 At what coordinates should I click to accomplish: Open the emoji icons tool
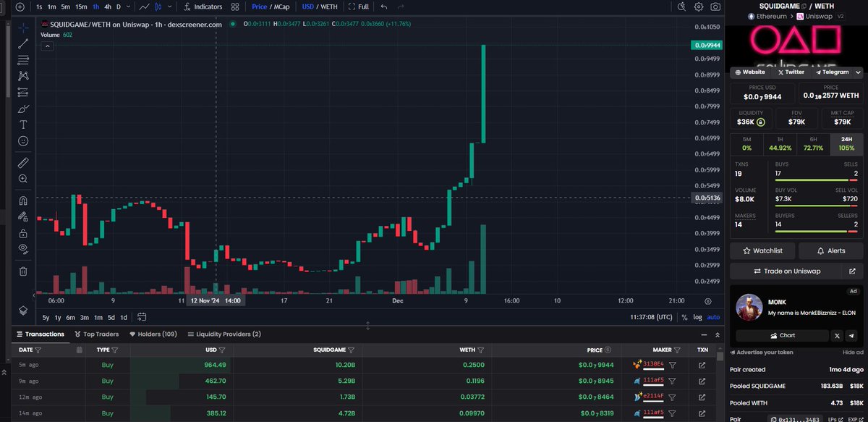tap(23, 140)
